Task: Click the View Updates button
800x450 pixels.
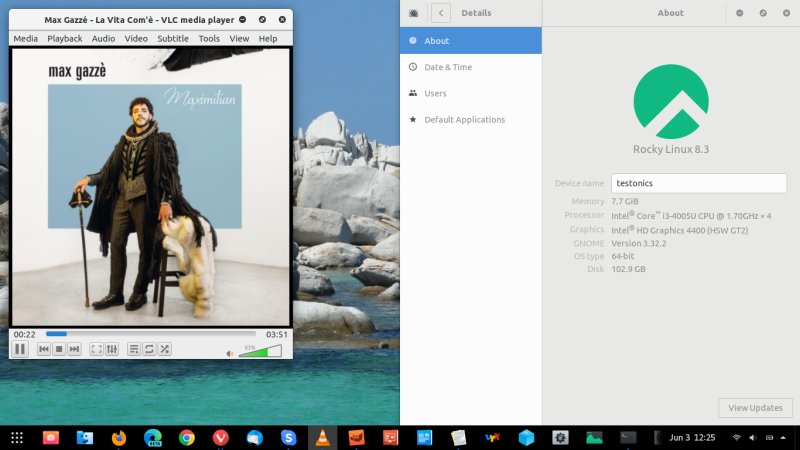Action: 755,408
